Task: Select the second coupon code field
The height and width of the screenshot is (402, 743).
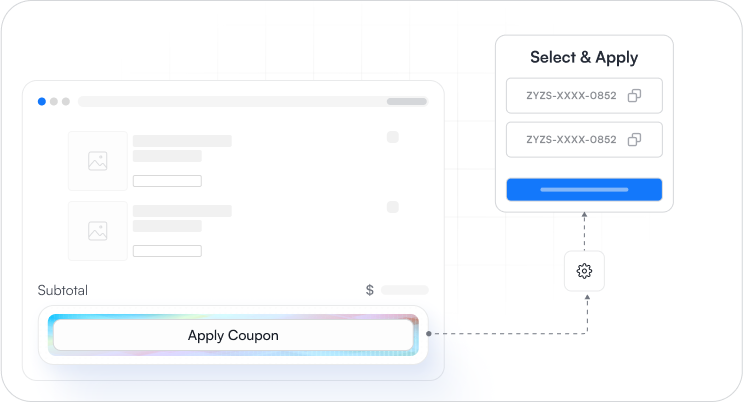Action: click(x=584, y=139)
